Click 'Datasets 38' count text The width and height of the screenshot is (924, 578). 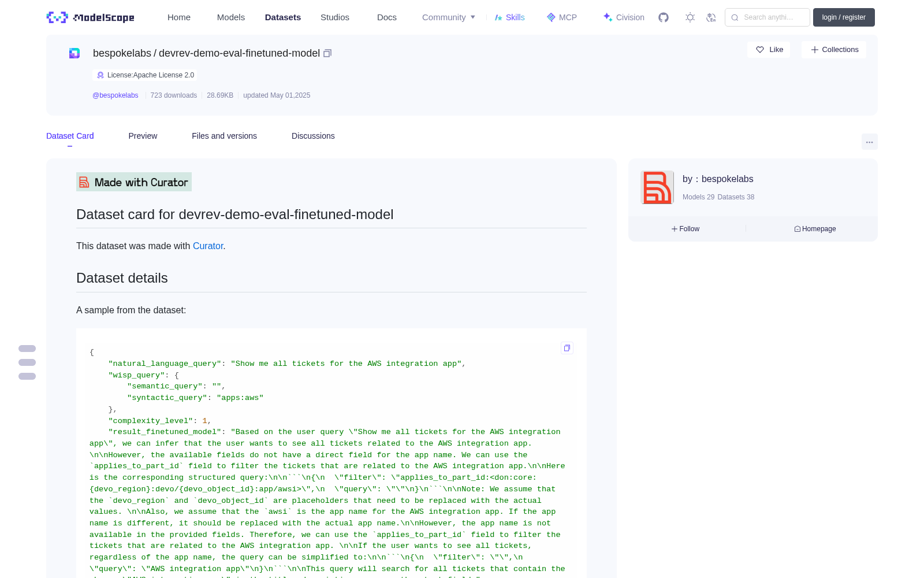(736, 197)
